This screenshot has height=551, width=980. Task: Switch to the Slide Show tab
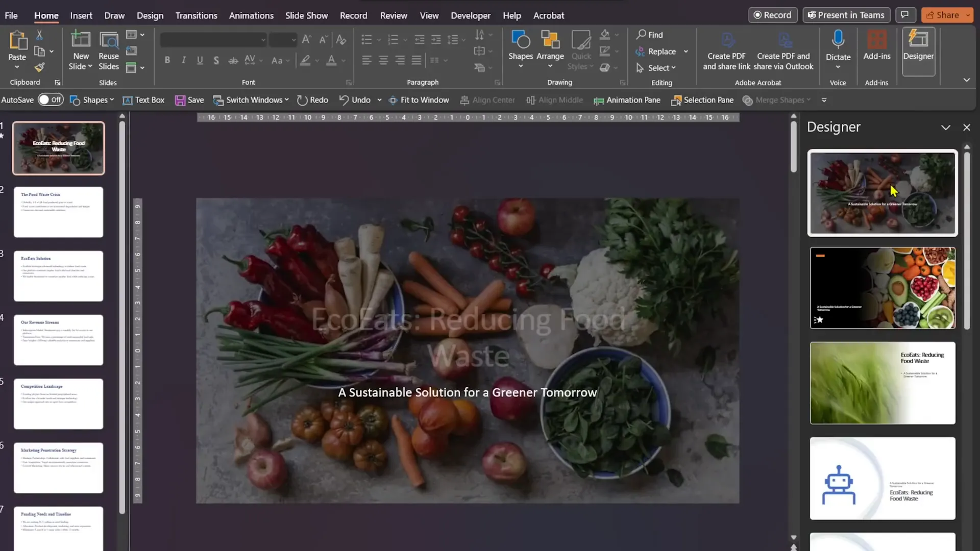click(306, 15)
